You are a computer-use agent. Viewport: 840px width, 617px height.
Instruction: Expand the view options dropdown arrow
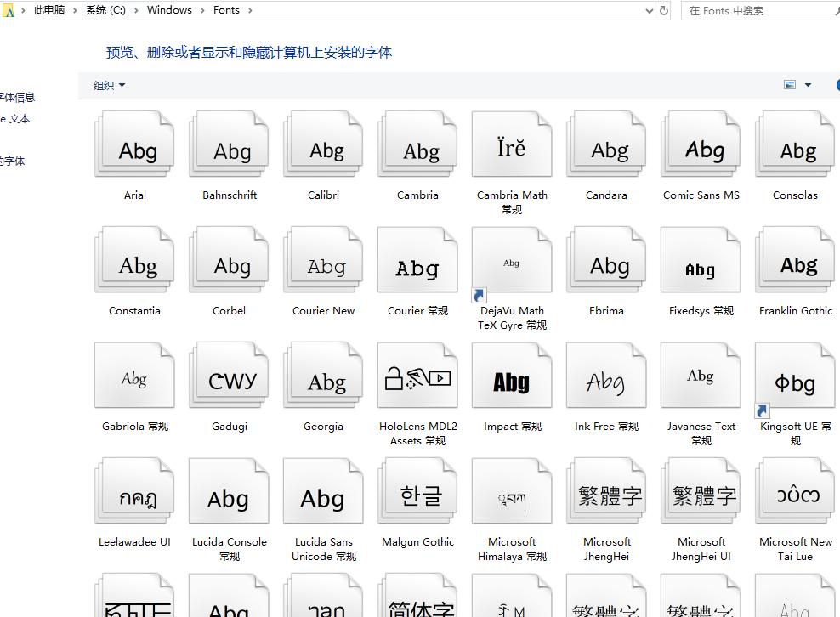click(808, 85)
